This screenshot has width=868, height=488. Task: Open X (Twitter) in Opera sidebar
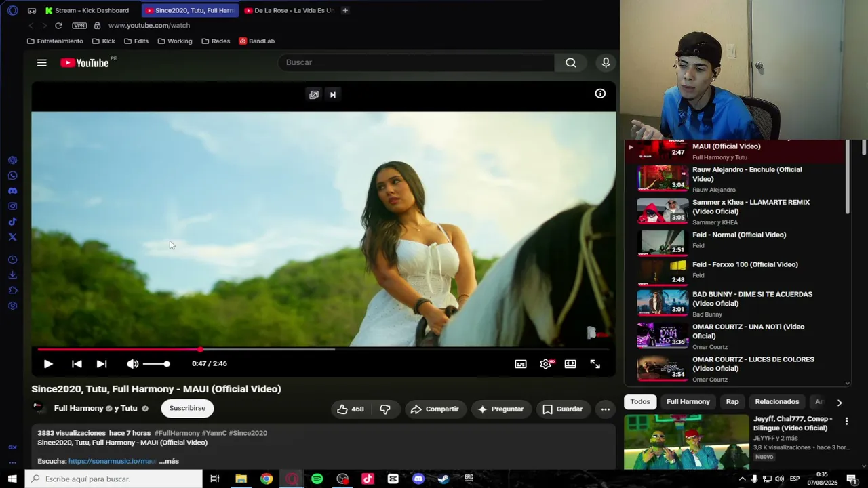click(12, 237)
